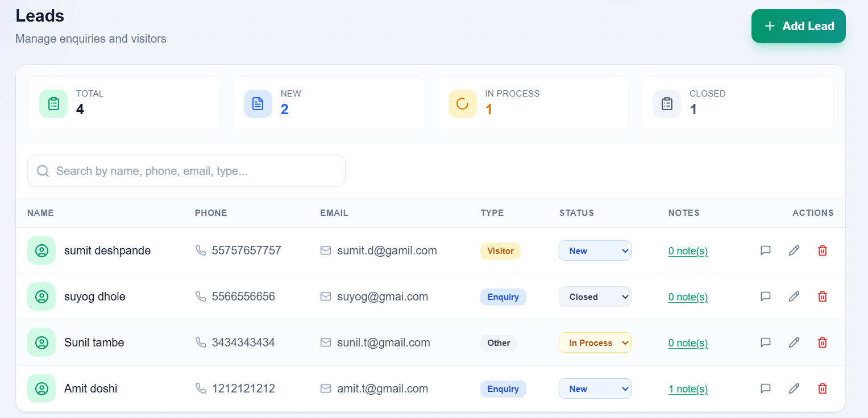The width and height of the screenshot is (868, 418).
Task: Click 0 note(s) link for Sunil tambe
Action: [x=688, y=342]
